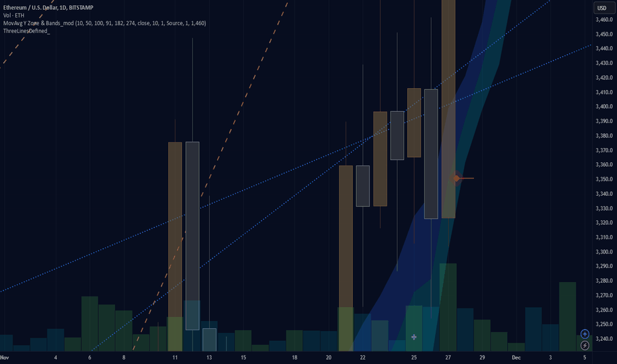
Task: Select the Vol · ETH indicator legend
Action: point(14,15)
